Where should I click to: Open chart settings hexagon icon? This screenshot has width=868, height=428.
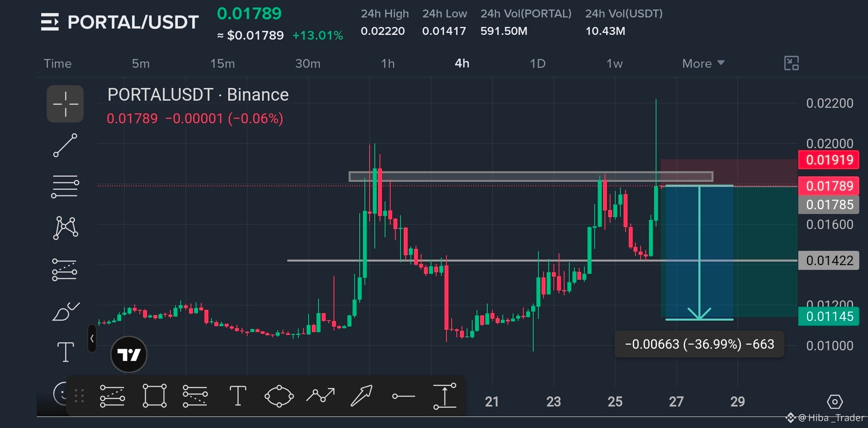835,402
